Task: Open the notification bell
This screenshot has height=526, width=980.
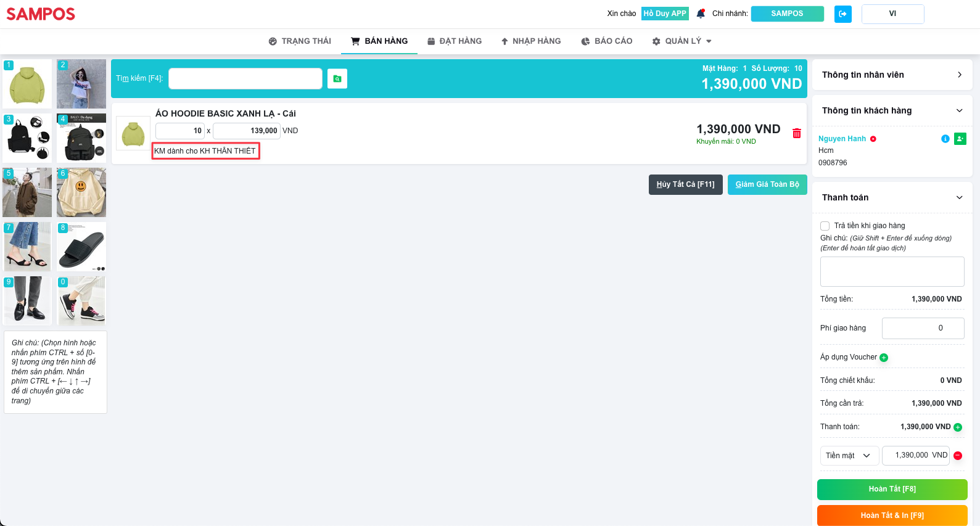Action: tap(701, 14)
